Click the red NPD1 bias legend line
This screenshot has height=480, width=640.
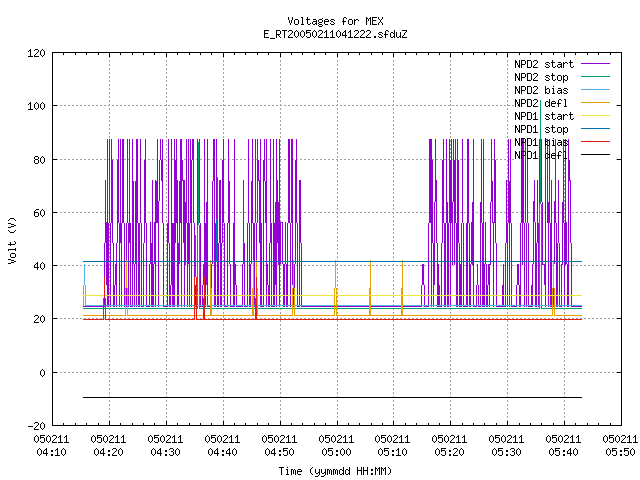[596, 142]
